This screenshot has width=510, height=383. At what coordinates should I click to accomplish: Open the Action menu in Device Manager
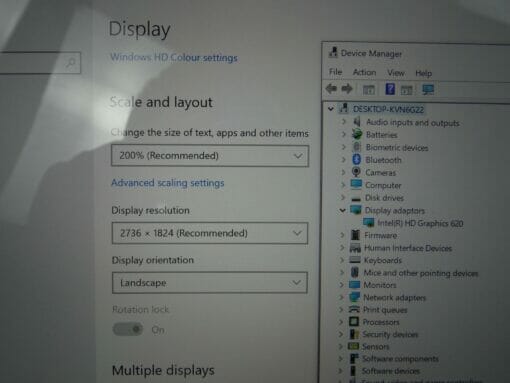(x=364, y=72)
